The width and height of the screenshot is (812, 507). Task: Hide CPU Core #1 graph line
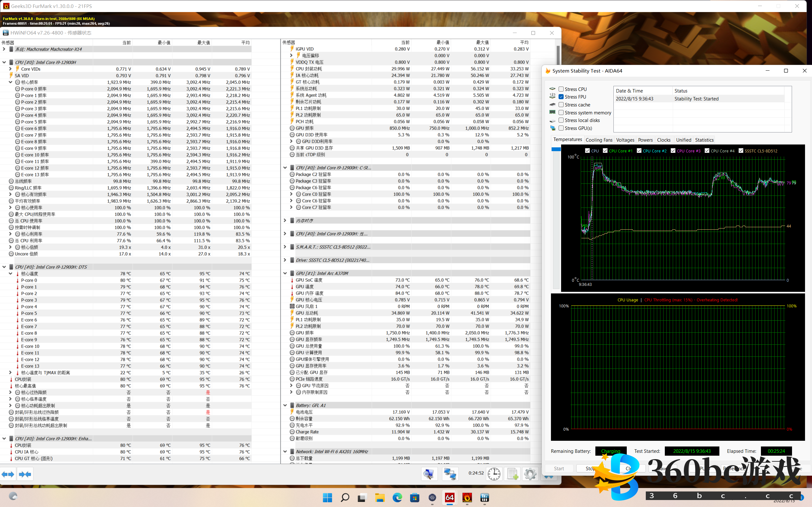coord(605,151)
